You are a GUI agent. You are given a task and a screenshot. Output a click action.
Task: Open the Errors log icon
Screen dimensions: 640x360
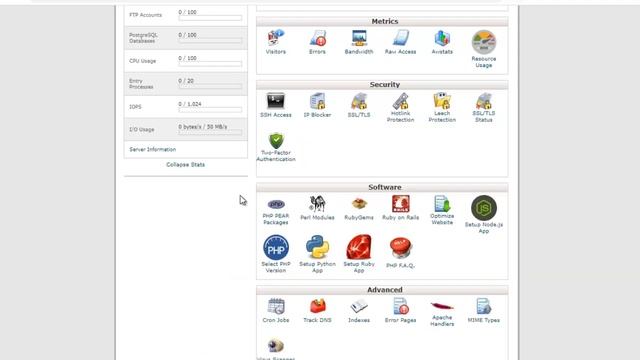click(x=318, y=38)
